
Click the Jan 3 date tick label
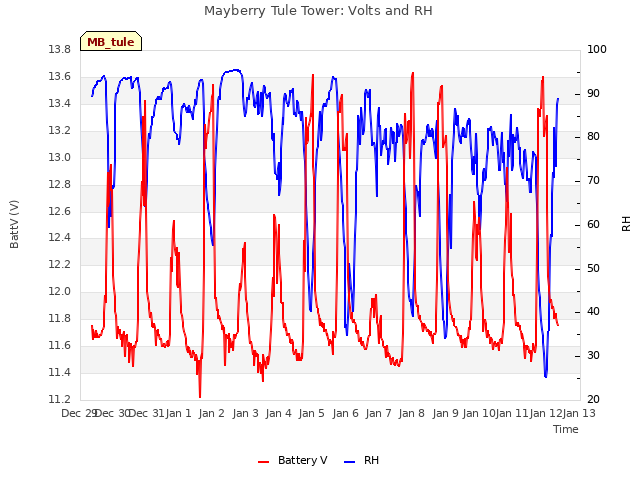tap(246, 413)
